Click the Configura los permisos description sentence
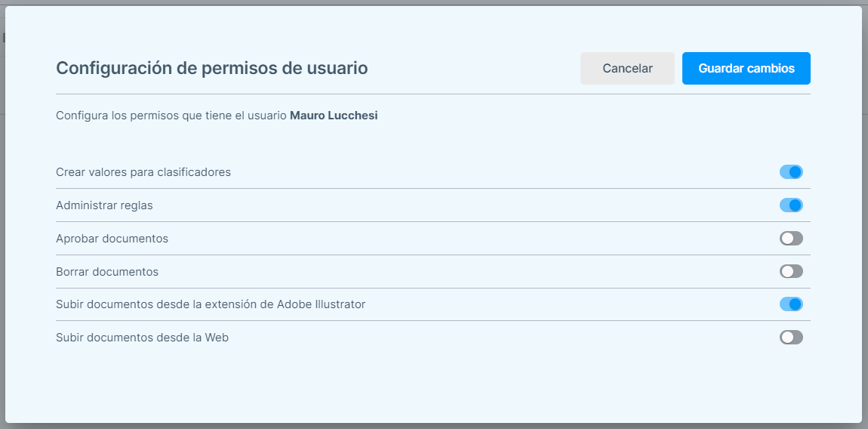The image size is (868, 429). coord(217,116)
